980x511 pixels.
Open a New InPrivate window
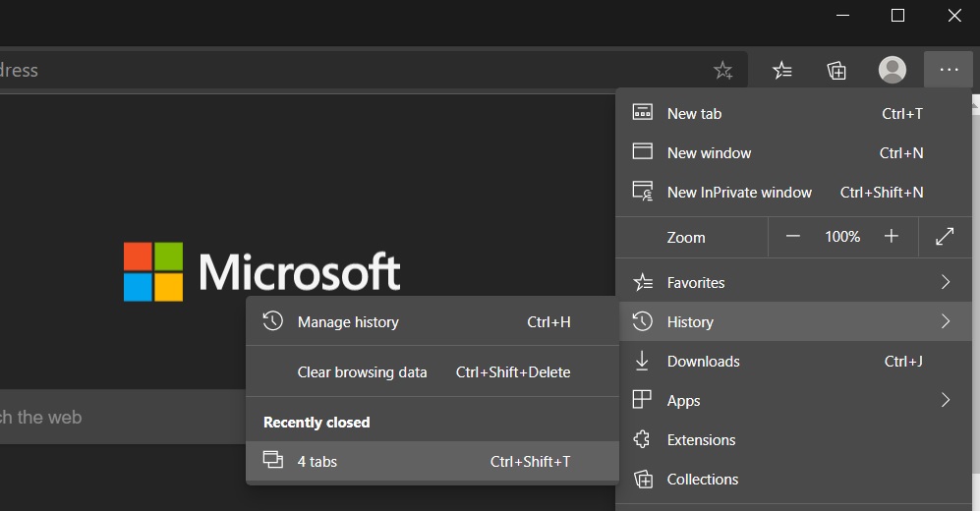tap(739, 193)
